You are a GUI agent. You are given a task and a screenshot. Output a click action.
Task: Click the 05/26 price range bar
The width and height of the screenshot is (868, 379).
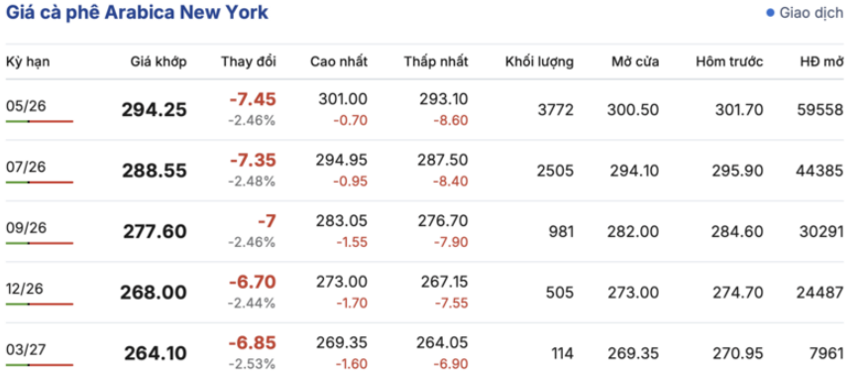[40, 121]
